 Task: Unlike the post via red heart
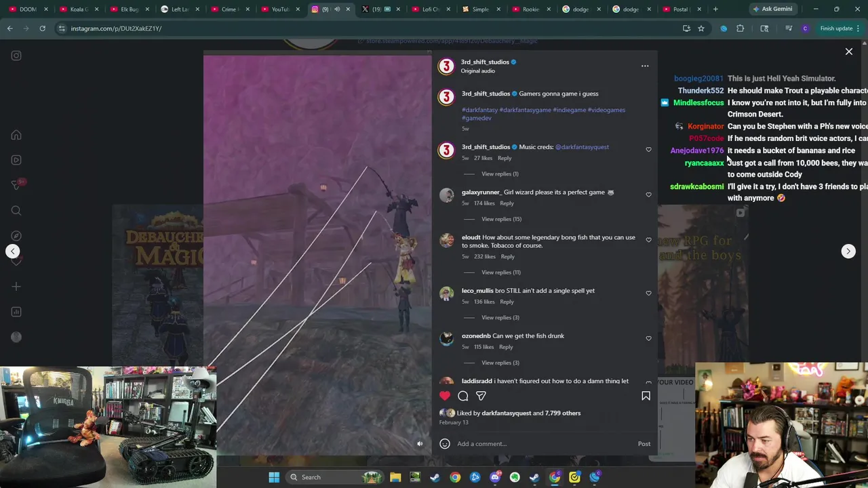445,396
